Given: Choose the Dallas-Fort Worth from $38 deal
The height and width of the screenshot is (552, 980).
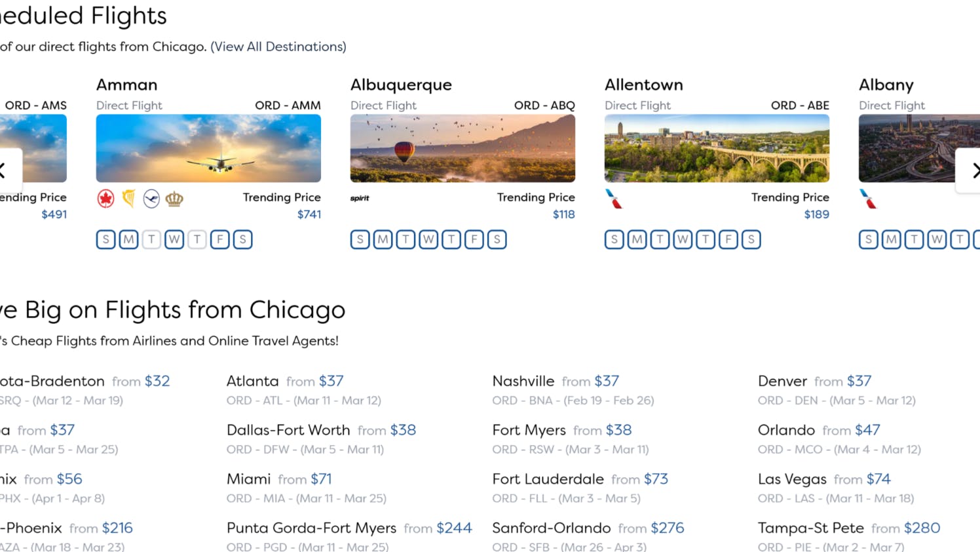Looking at the screenshot, I should 321,430.
